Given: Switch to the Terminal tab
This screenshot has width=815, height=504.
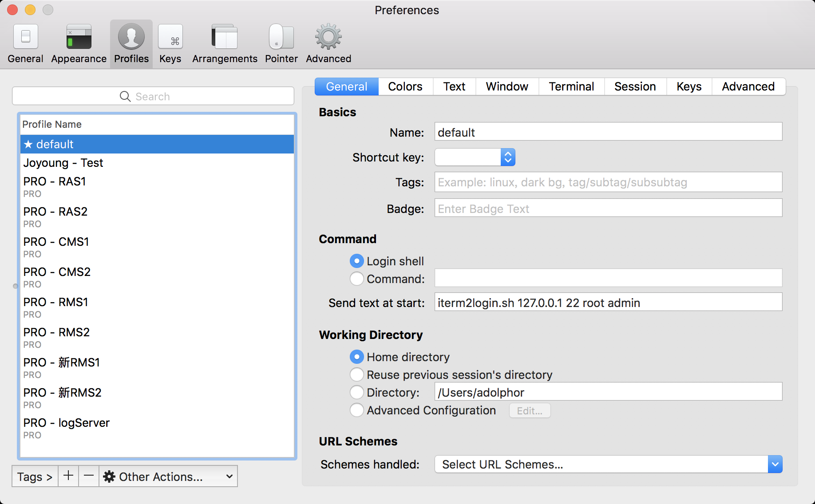Looking at the screenshot, I should point(571,87).
